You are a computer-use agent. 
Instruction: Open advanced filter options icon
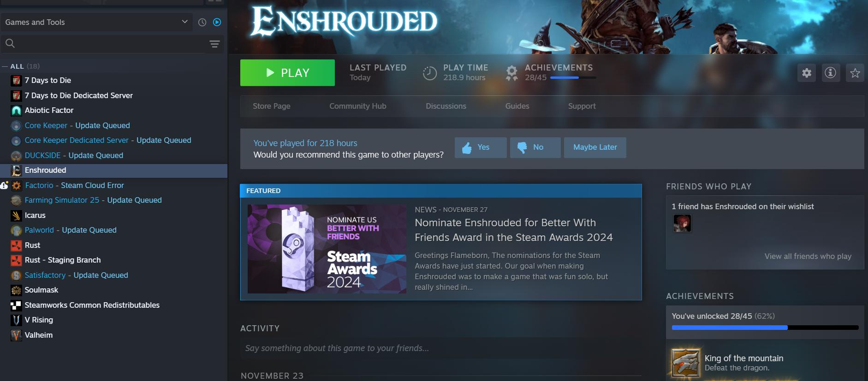point(214,44)
